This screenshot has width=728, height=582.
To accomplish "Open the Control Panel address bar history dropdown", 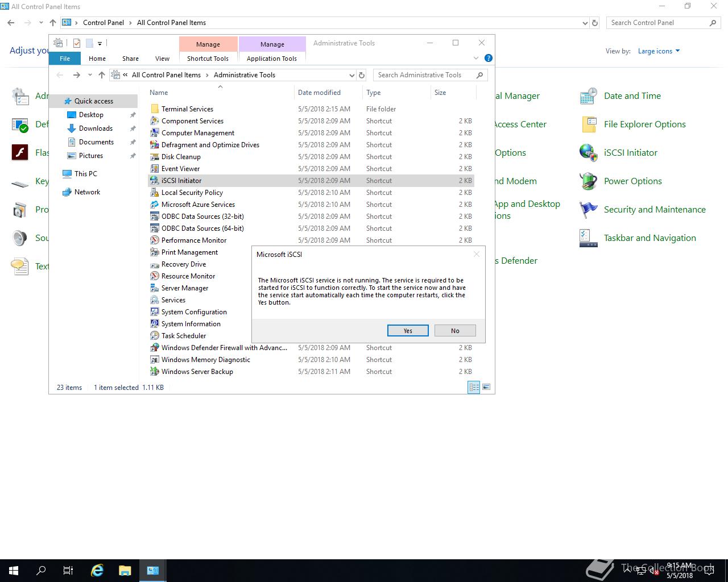I will click(585, 23).
